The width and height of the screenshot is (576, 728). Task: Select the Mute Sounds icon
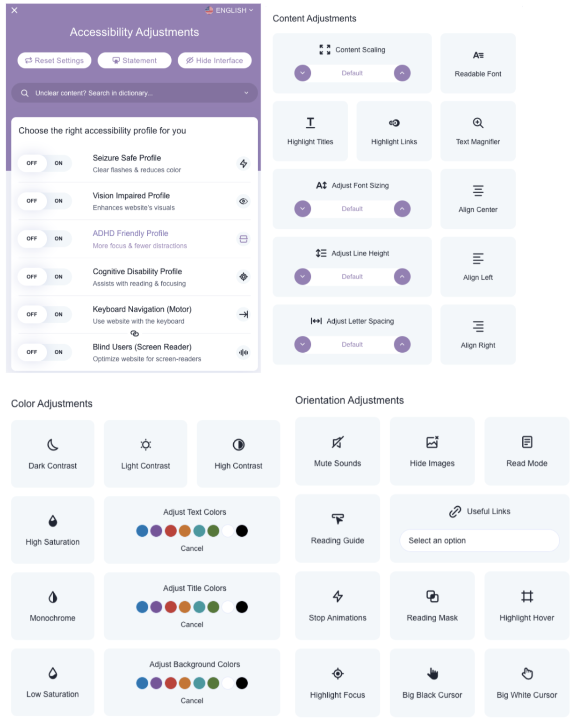point(337,442)
